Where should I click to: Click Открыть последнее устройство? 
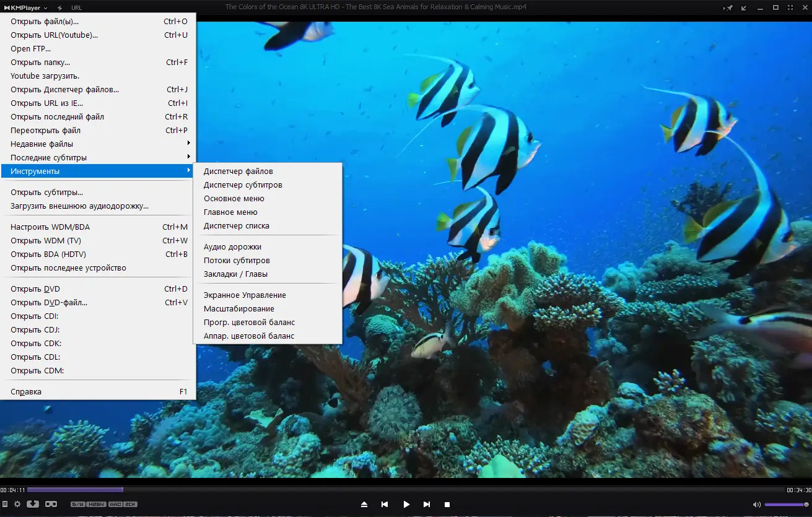tap(98, 267)
